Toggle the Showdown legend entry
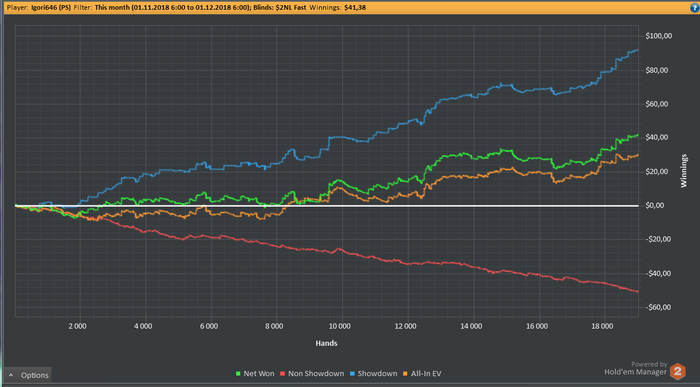 coord(373,374)
